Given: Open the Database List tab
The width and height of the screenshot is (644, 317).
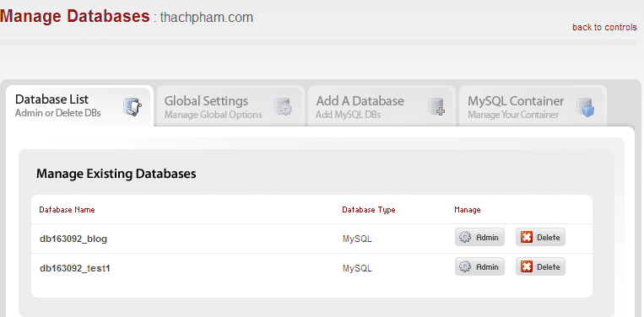Looking at the screenshot, I should click(x=79, y=106).
